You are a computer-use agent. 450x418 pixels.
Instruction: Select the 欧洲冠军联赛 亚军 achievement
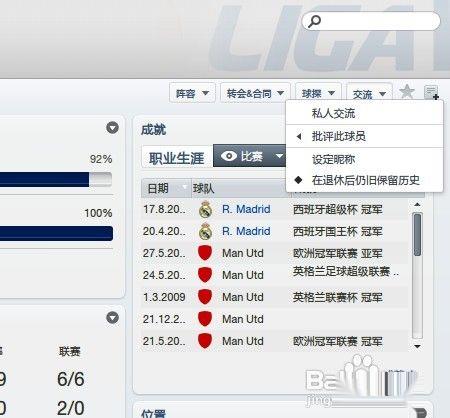tap(337, 253)
